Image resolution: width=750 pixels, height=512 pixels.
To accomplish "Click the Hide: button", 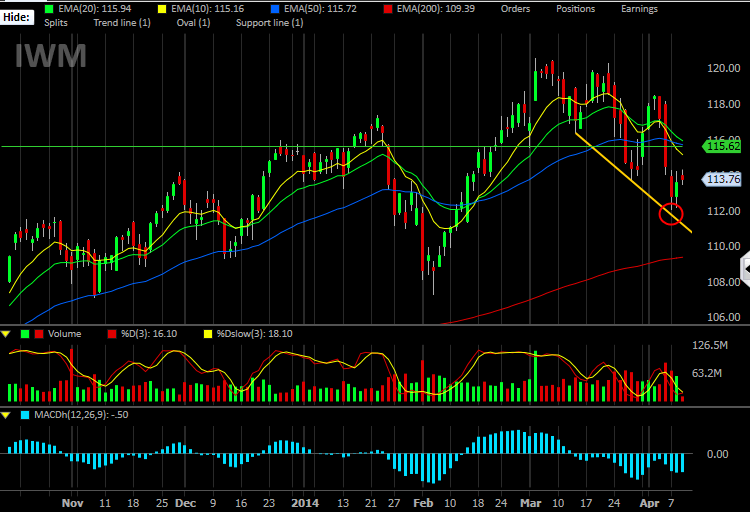I will pyautogui.click(x=17, y=18).
